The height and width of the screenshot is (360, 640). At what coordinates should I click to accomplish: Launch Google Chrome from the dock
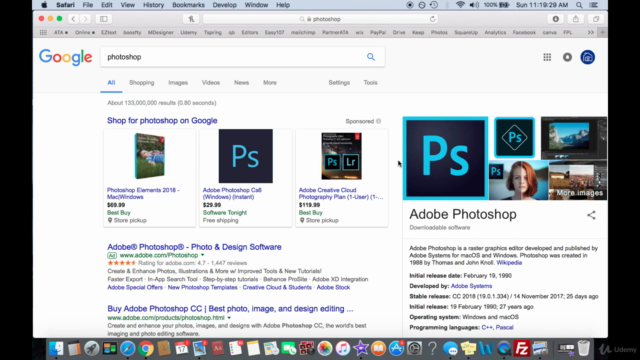(146, 348)
